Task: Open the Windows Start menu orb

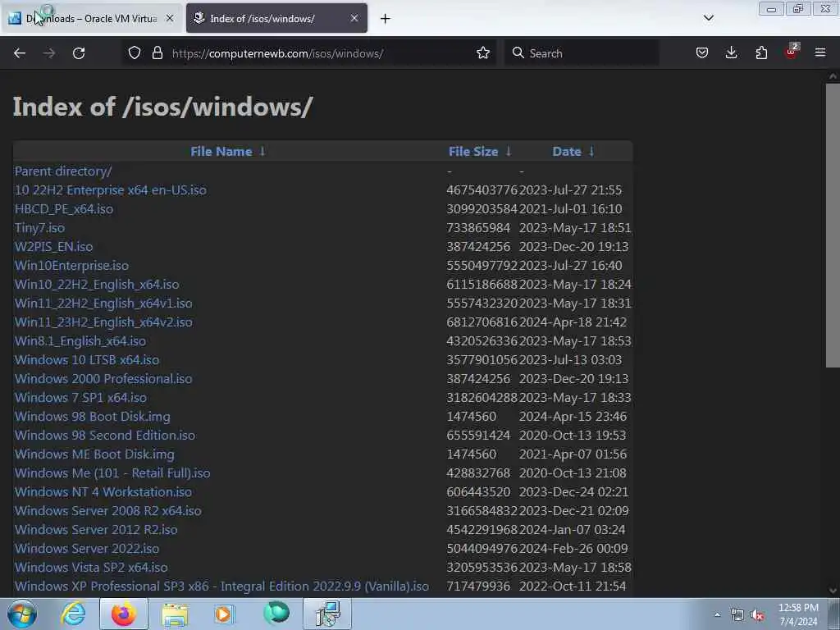Action: tap(22, 614)
